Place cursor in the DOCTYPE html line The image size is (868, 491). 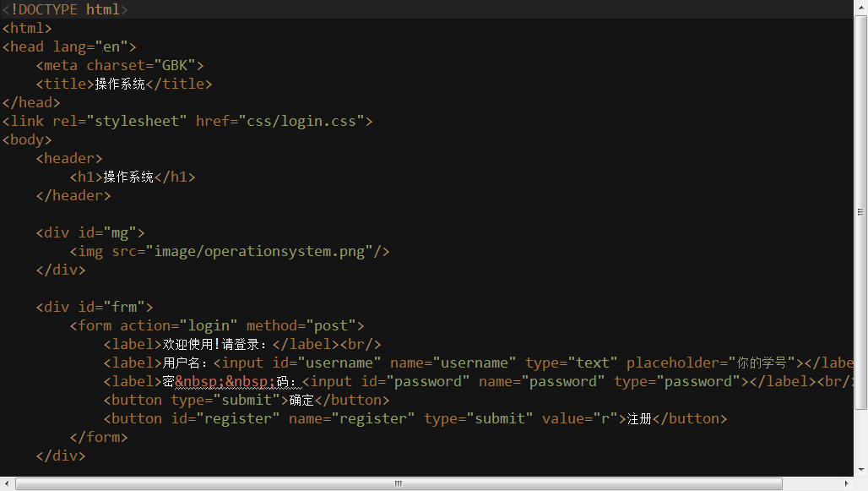[66, 10]
